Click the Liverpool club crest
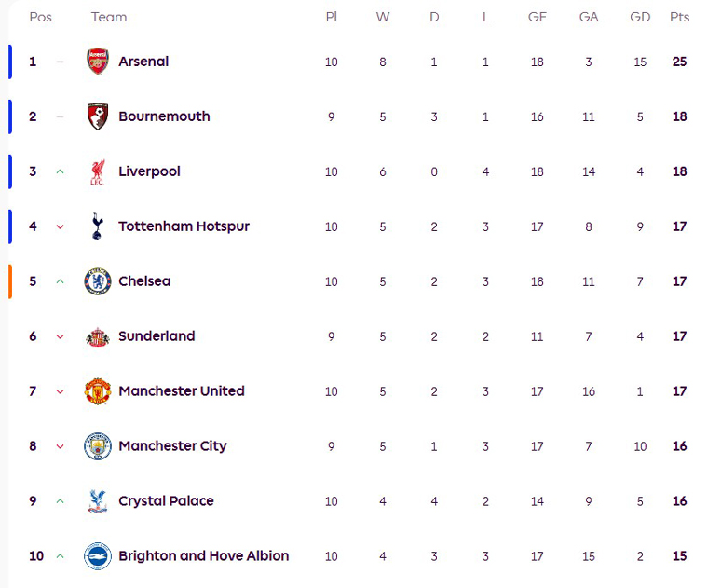Screen dimensions: 708x588 click(x=98, y=171)
